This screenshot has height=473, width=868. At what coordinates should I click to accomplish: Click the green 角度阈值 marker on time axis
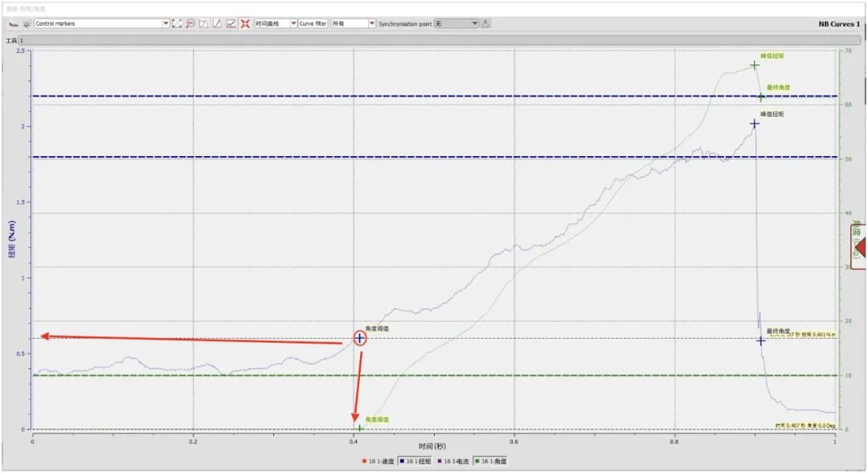click(x=360, y=428)
